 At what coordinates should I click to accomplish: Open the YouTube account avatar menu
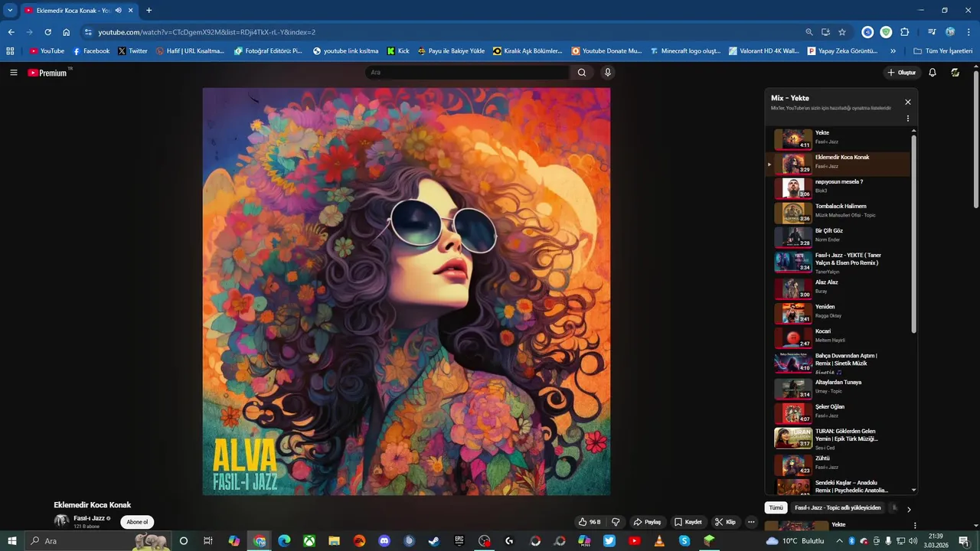pyautogui.click(x=955, y=73)
